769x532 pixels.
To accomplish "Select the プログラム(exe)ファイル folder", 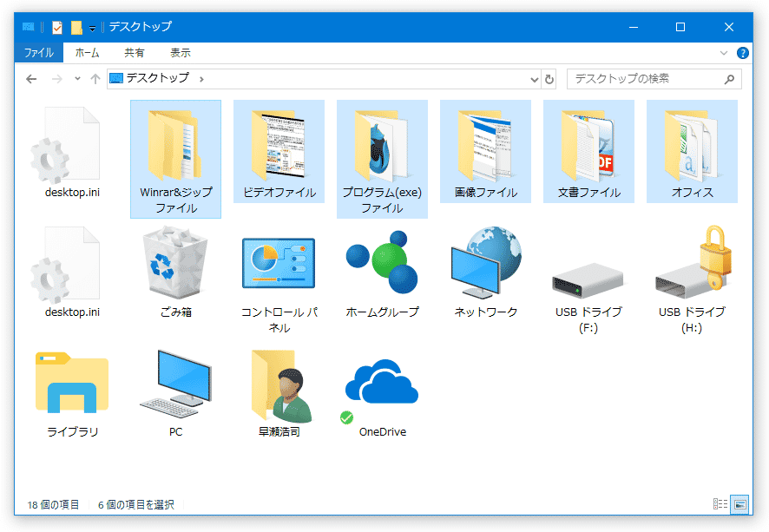I will point(382,160).
